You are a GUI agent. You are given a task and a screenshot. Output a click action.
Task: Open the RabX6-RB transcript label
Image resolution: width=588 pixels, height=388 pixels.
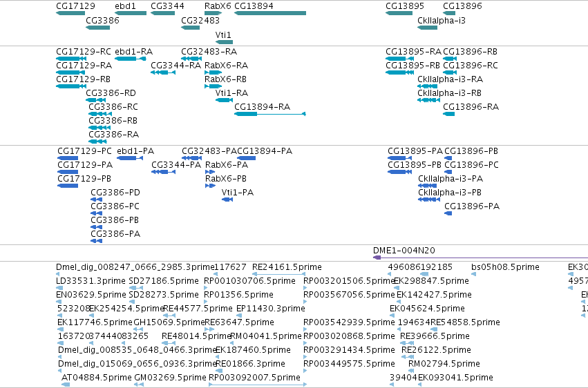click(225, 79)
